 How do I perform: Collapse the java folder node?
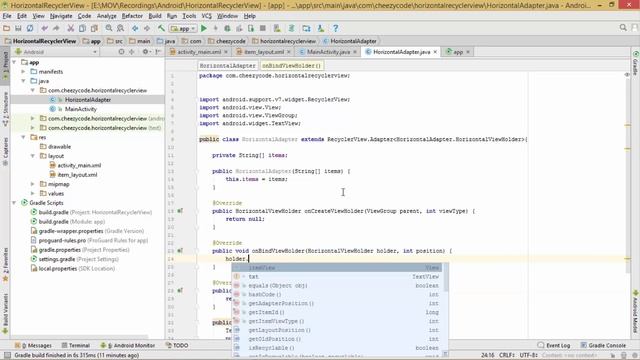tap(24, 81)
